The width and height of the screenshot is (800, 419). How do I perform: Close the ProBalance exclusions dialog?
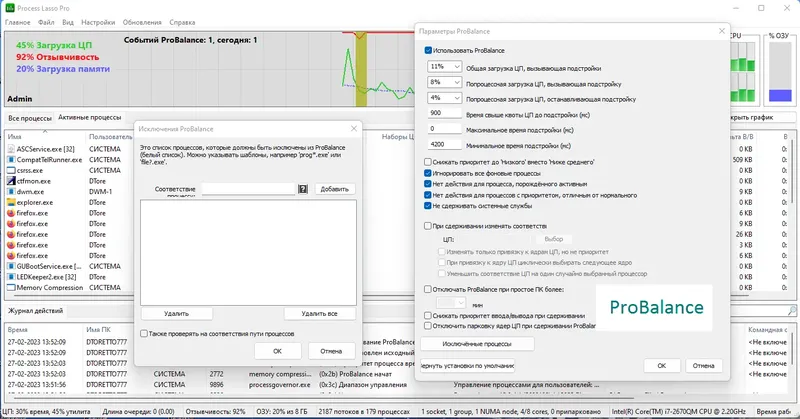pyautogui.click(x=354, y=129)
